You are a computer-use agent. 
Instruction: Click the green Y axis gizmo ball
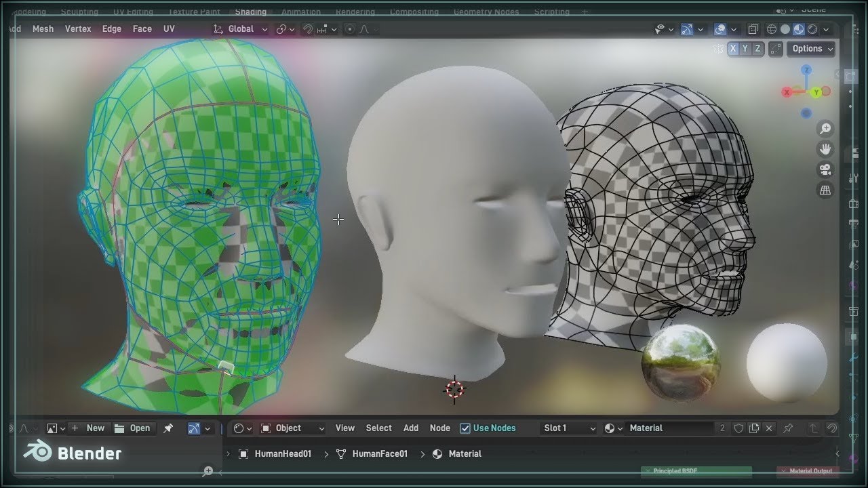point(816,92)
